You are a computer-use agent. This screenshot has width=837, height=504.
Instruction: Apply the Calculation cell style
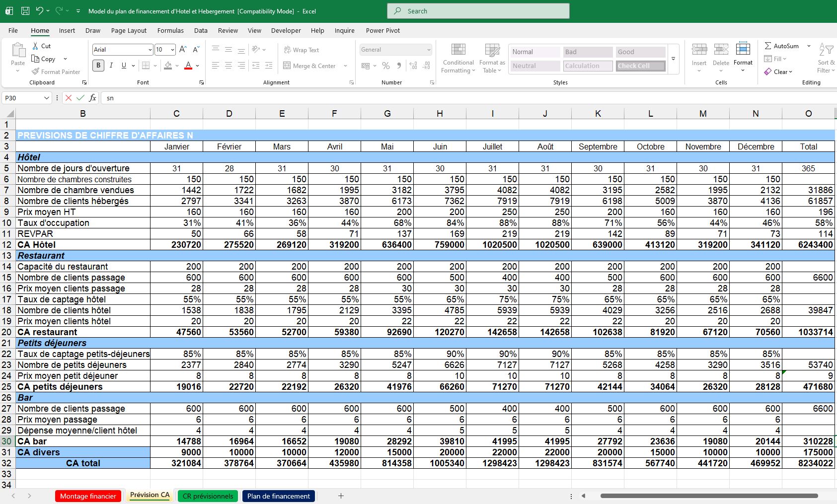click(588, 66)
